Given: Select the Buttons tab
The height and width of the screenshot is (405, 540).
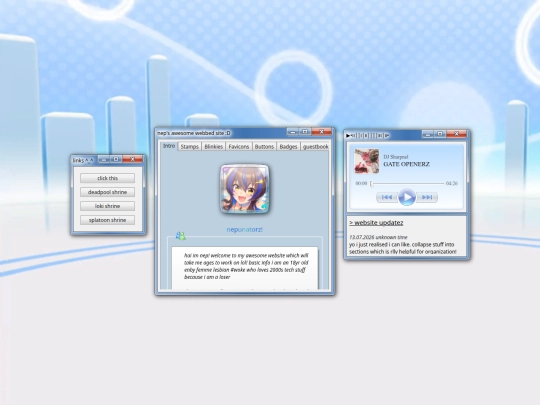Looking at the screenshot, I should (264, 147).
